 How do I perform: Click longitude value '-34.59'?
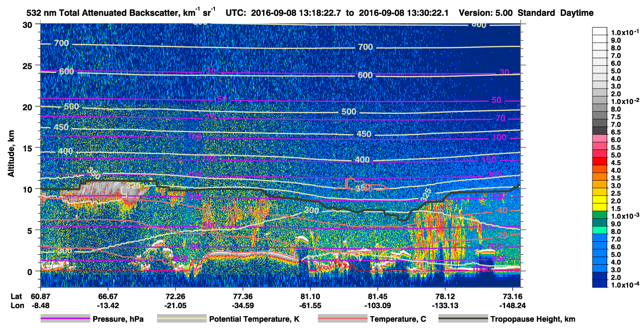point(243,306)
